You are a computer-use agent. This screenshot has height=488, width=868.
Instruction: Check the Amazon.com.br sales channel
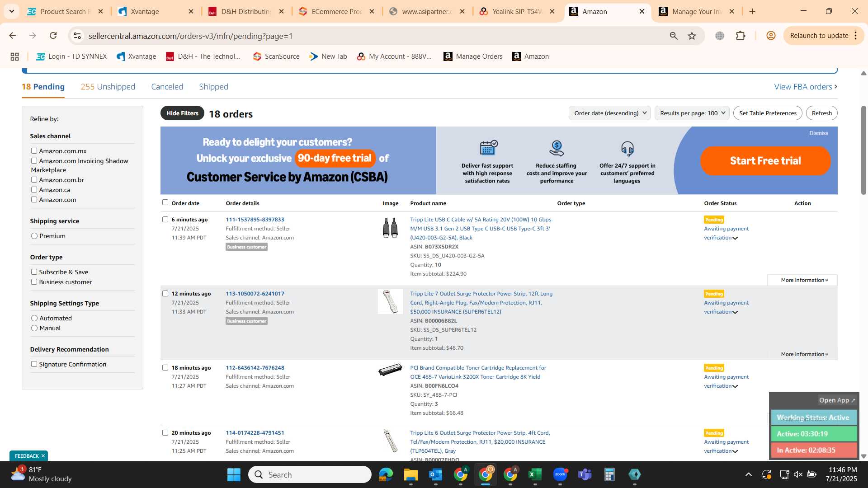(34, 179)
